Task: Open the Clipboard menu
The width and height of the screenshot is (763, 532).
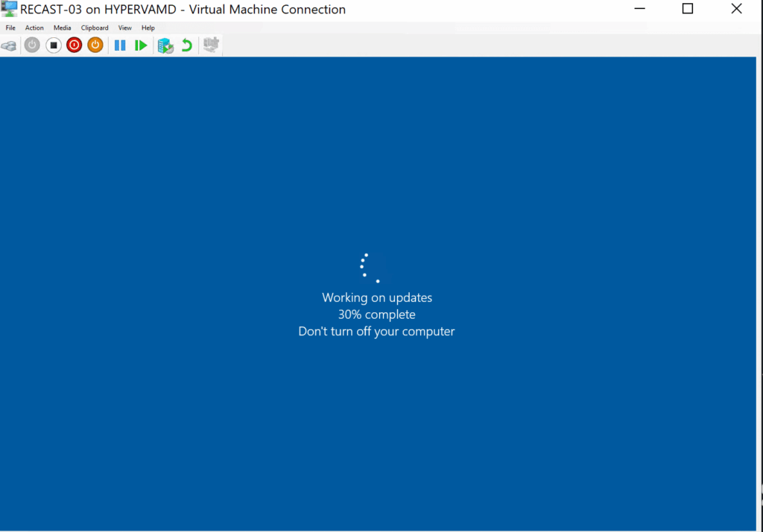Action: 95,28
